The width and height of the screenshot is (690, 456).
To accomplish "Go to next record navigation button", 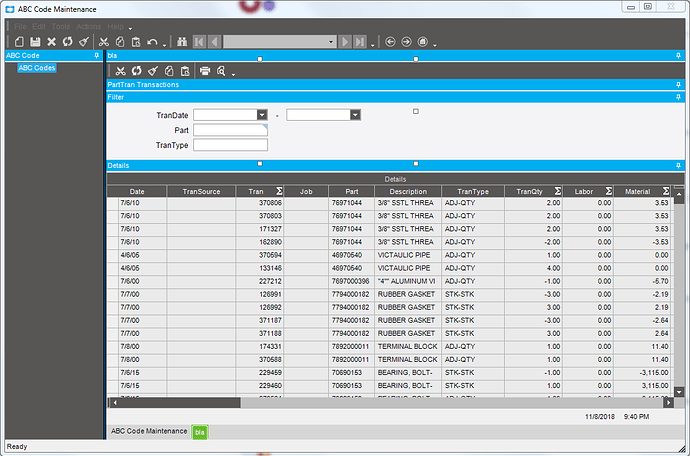I will coord(345,42).
